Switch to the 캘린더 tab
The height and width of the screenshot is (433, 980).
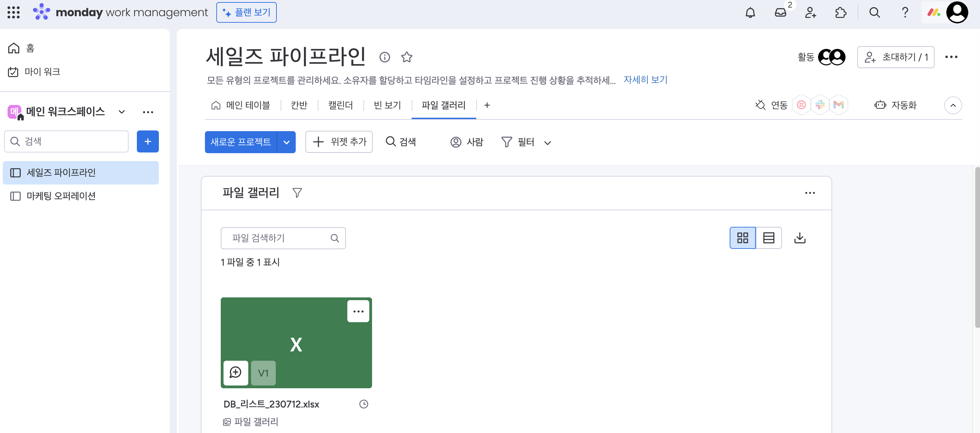coord(340,105)
